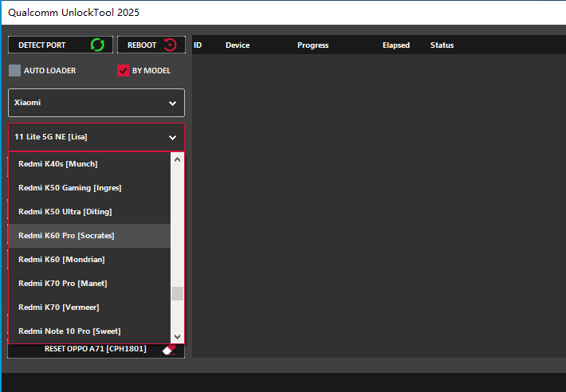Select Redmi K40s [Munch] from list
Viewport: 566px width, 392px height.
tap(89, 163)
